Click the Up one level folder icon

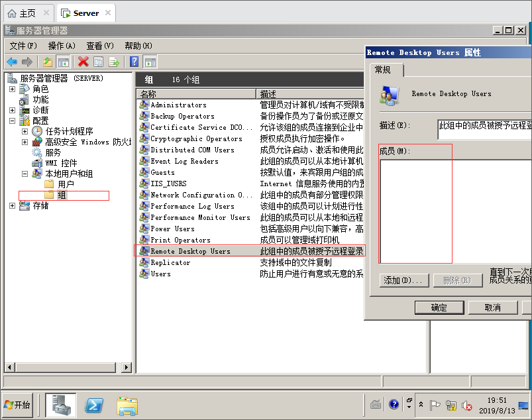[x=48, y=62]
